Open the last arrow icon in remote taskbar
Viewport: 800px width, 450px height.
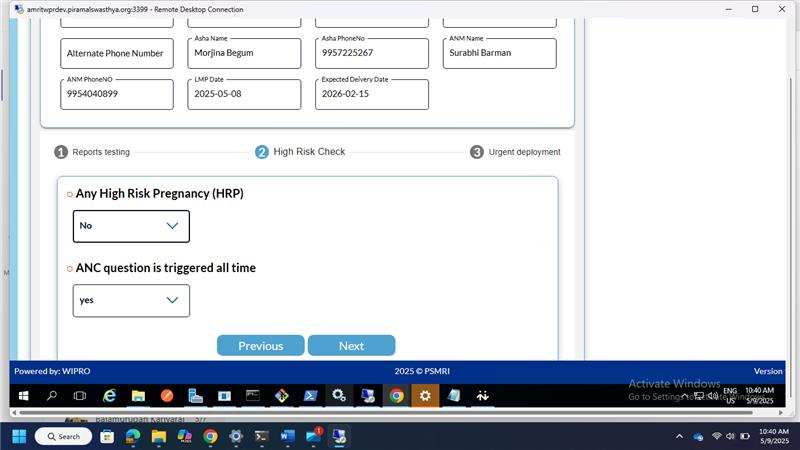[x=482, y=396]
